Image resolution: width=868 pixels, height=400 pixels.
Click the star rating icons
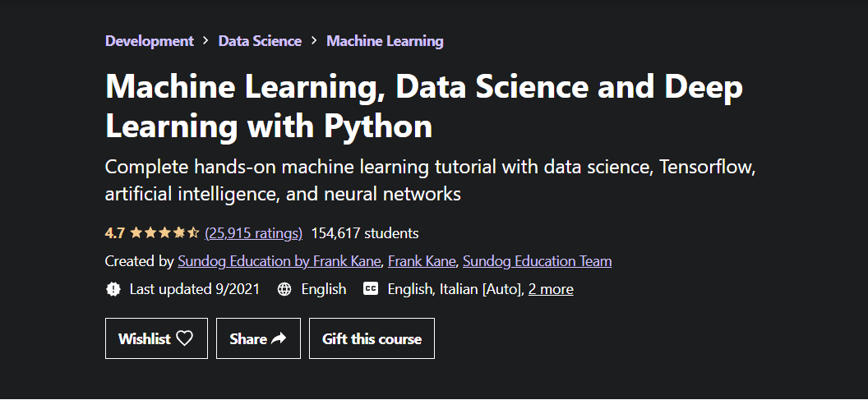[164, 233]
